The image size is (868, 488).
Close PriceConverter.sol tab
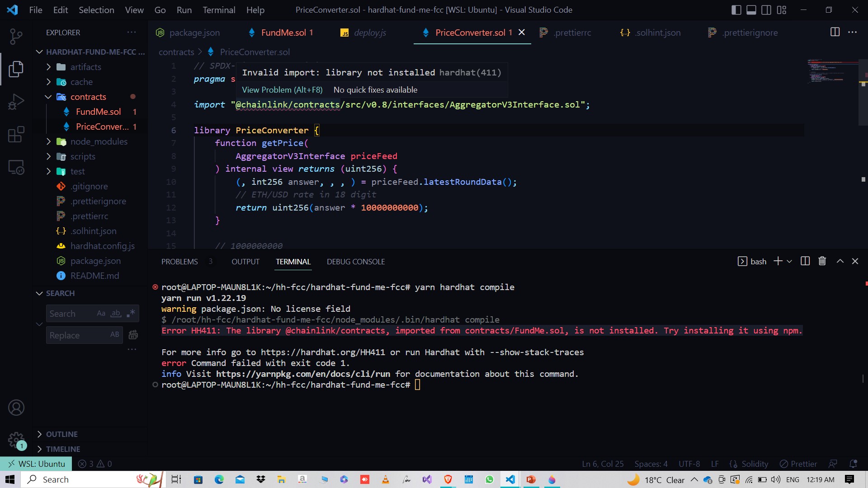click(x=521, y=32)
